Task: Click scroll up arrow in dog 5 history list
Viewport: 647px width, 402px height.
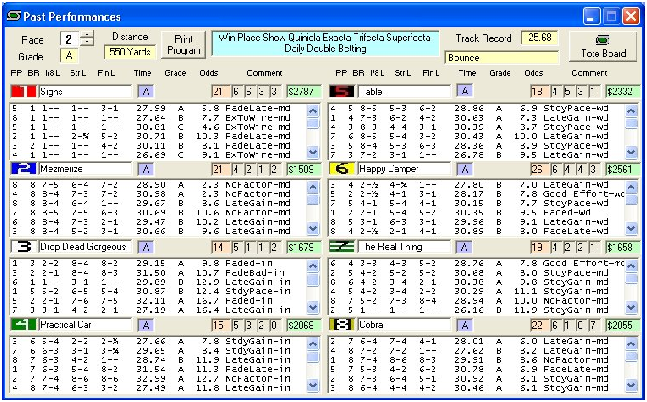Action: pos(631,111)
